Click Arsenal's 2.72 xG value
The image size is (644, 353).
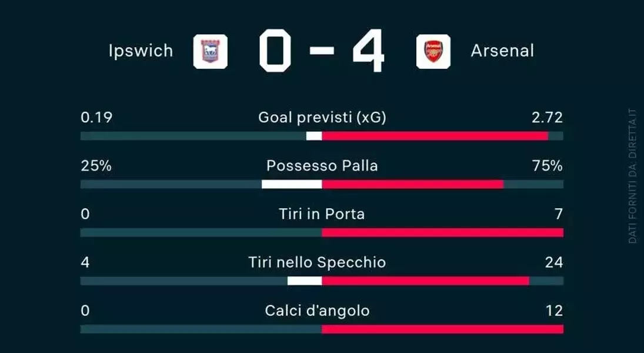click(547, 118)
